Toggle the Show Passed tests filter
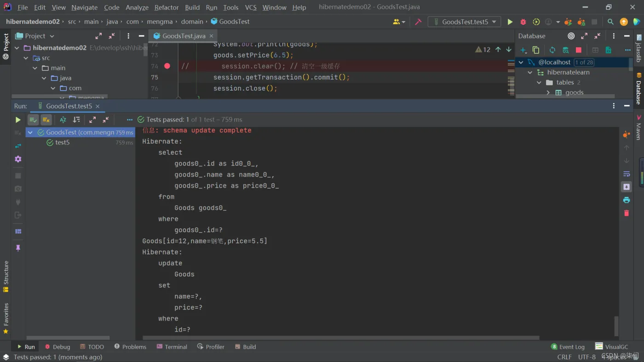 click(33, 120)
